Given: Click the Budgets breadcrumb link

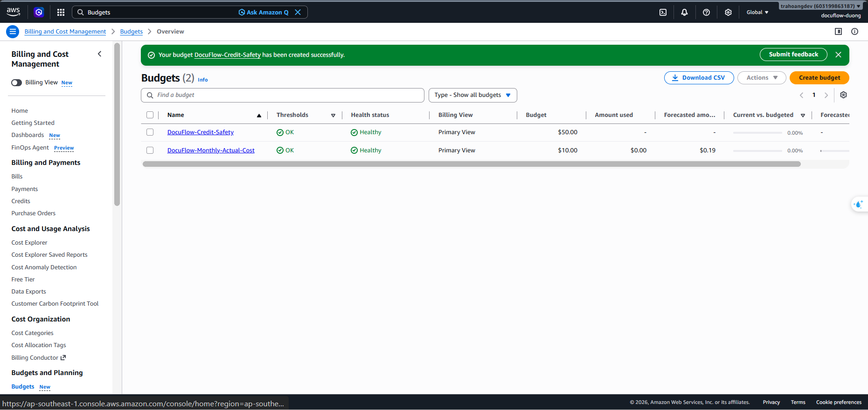Looking at the screenshot, I should pos(132,32).
